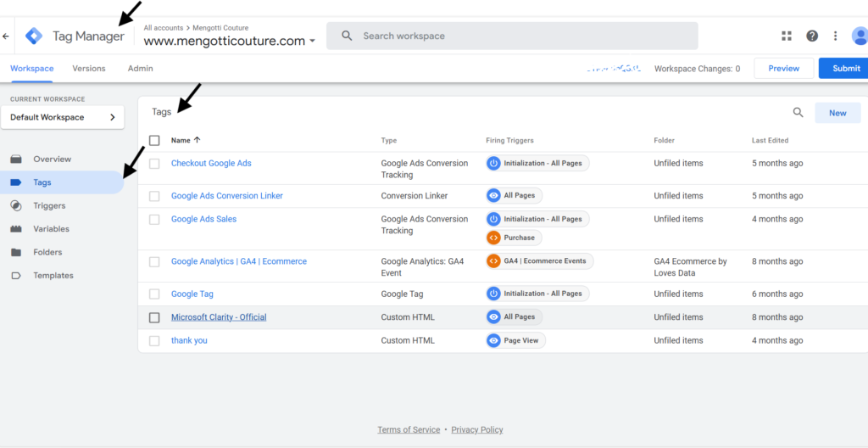868x448 pixels.
Task: Check the thank you row checkbox
Action: [x=154, y=341]
